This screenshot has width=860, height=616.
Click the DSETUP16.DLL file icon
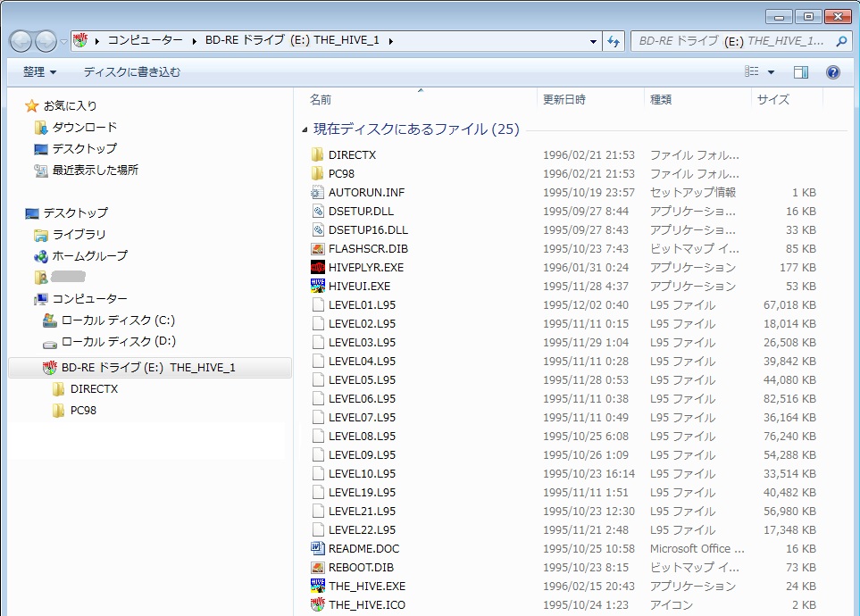[318, 229]
